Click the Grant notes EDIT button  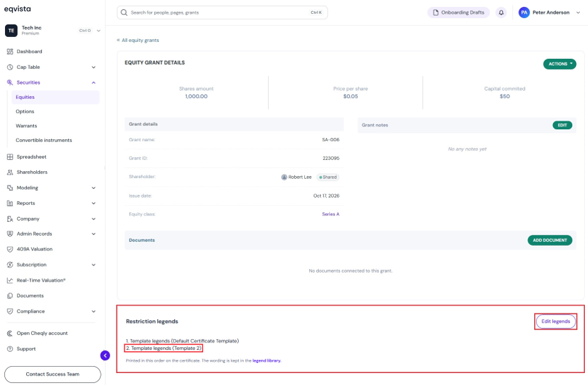click(x=562, y=126)
